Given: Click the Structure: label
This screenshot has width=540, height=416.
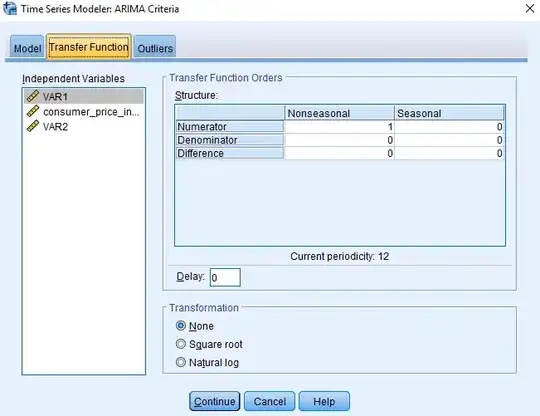Looking at the screenshot, I should tap(196, 95).
